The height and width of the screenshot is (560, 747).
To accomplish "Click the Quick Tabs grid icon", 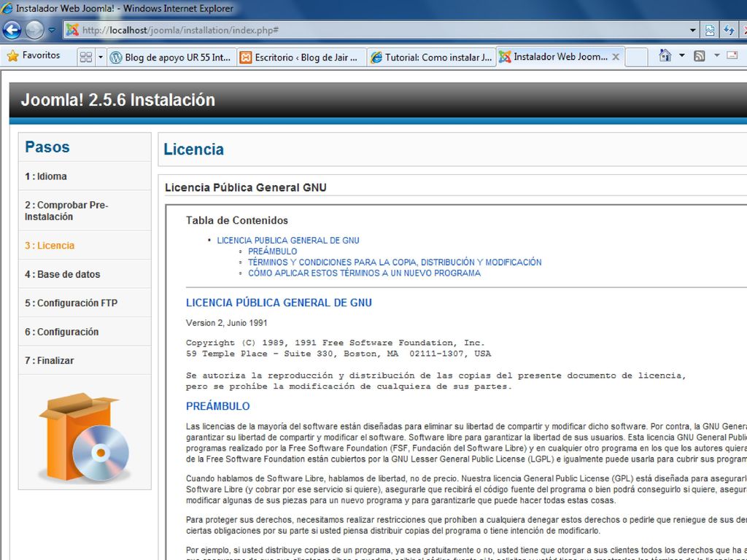I will [x=86, y=57].
